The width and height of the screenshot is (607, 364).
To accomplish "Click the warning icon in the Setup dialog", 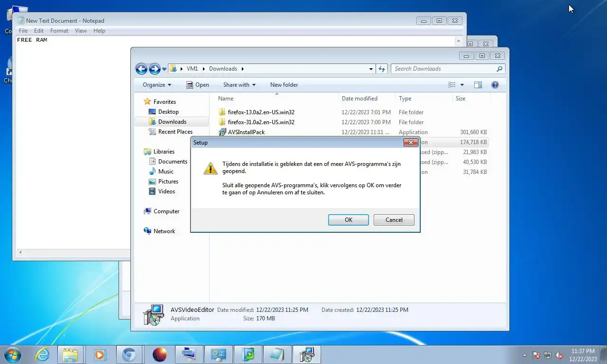I will point(211,168).
